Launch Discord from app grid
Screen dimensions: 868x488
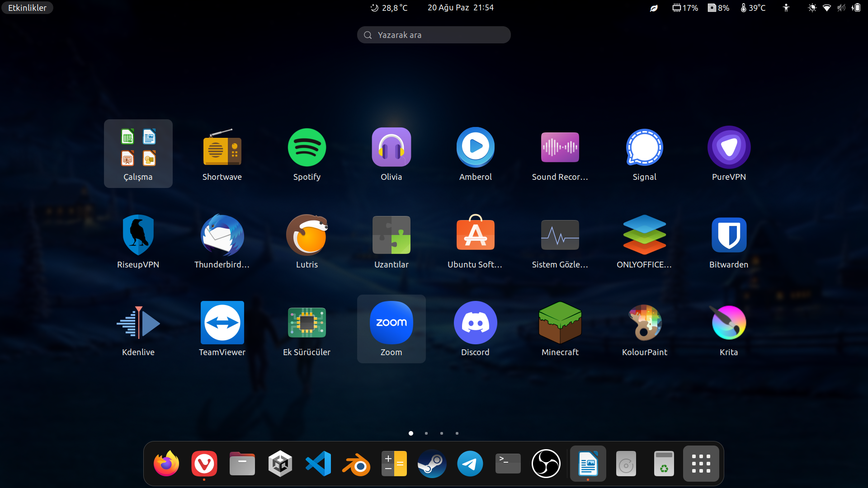pyautogui.click(x=475, y=323)
